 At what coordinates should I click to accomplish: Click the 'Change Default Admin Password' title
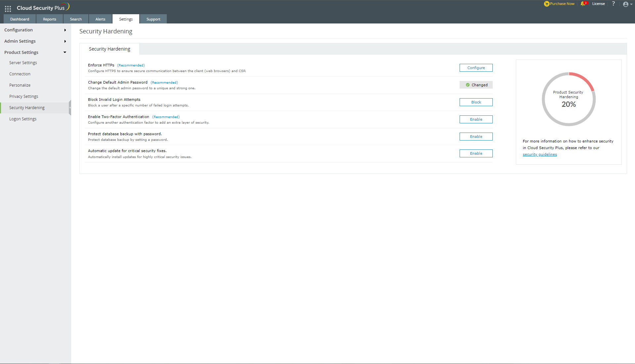tap(118, 82)
